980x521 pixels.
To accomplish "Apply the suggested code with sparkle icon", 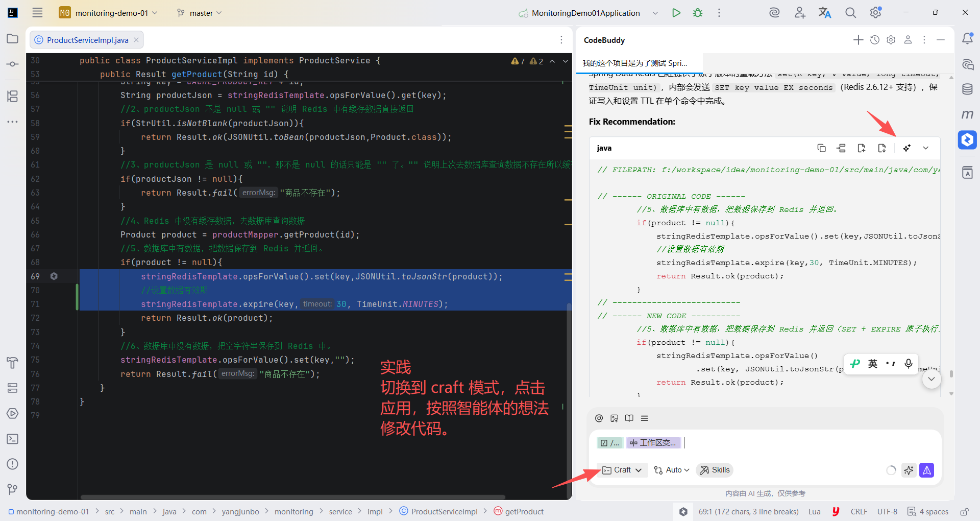I will pyautogui.click(x=906, y=148).
